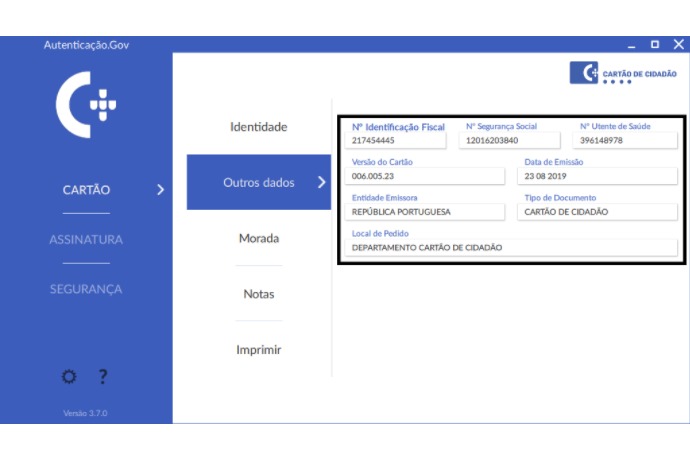The image size is (690, 460).
Task: Click the Nº Identificação Fiscal field 217454445
Action: [x=396, y=140]
